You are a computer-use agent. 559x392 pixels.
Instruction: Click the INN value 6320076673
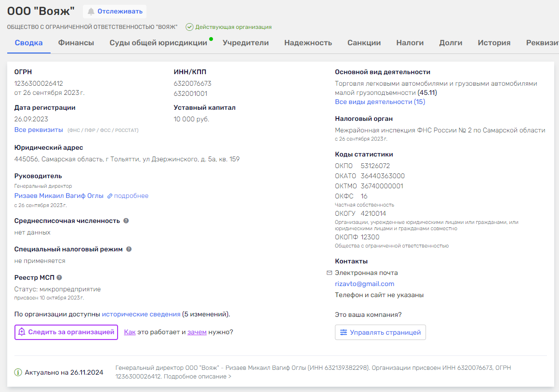[192, 83]
